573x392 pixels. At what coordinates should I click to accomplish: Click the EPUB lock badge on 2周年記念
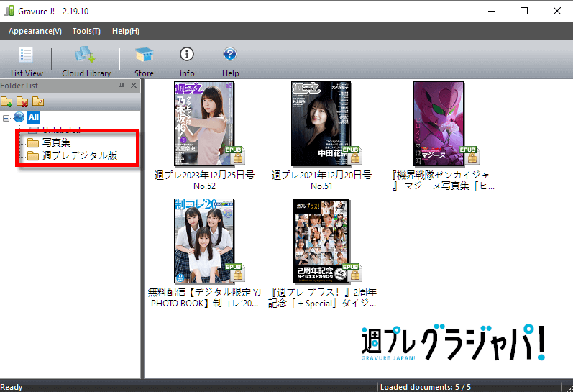(x=352, y=273)
